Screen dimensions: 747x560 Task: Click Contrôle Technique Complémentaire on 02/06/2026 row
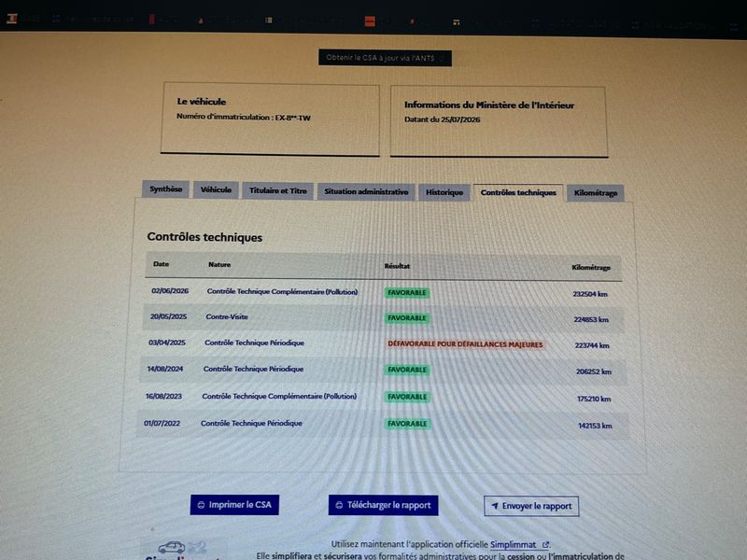click(282, 292)
